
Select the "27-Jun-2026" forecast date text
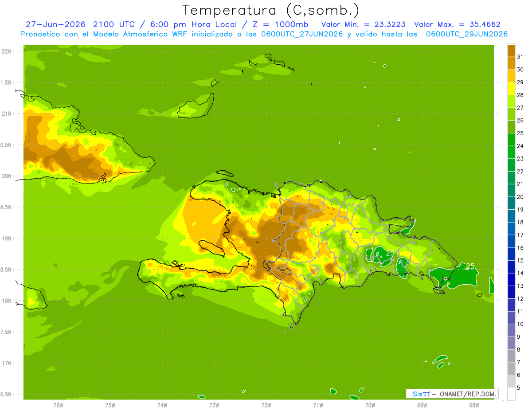coord(55,24)
